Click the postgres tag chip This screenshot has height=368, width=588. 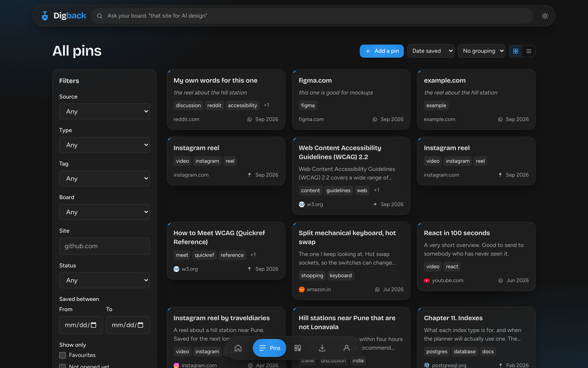[x=437, y=351]
